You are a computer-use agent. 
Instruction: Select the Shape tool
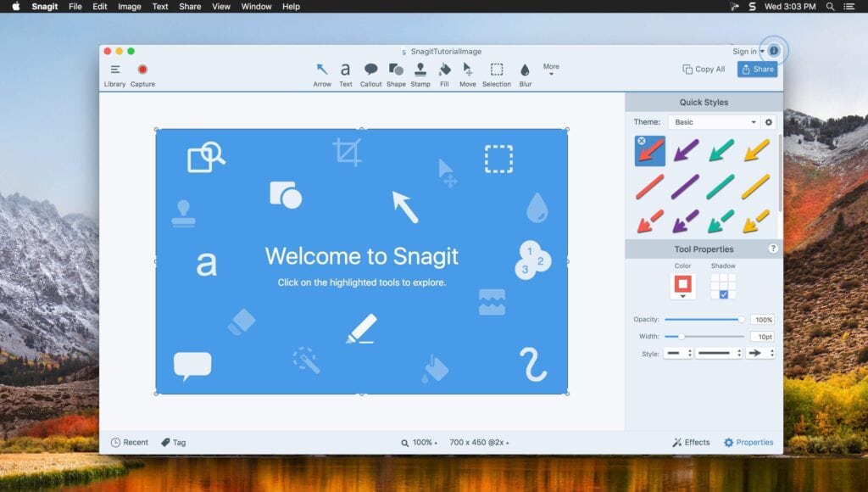pyautogui.click(x=396, y=75)
